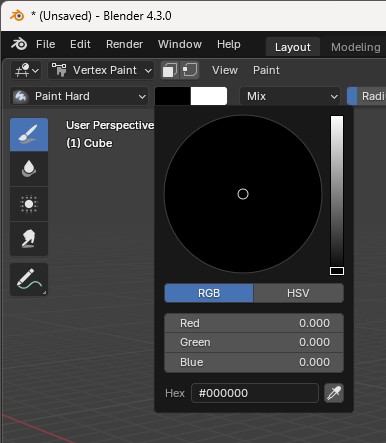This screenshot has width=386, height=443.
Task: Click the color wheel center cursor
Action: pyautogui.click(x=243, y=194)
